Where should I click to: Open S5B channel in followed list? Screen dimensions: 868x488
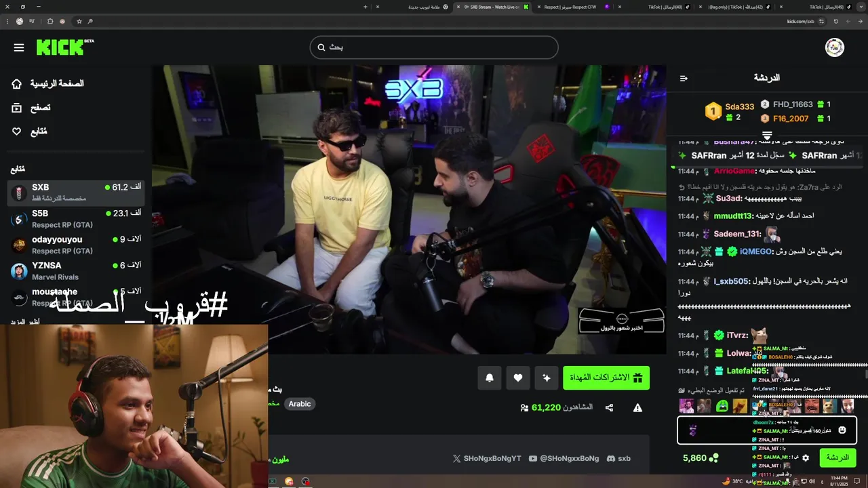pyautogui.click(x=76, y=218)
